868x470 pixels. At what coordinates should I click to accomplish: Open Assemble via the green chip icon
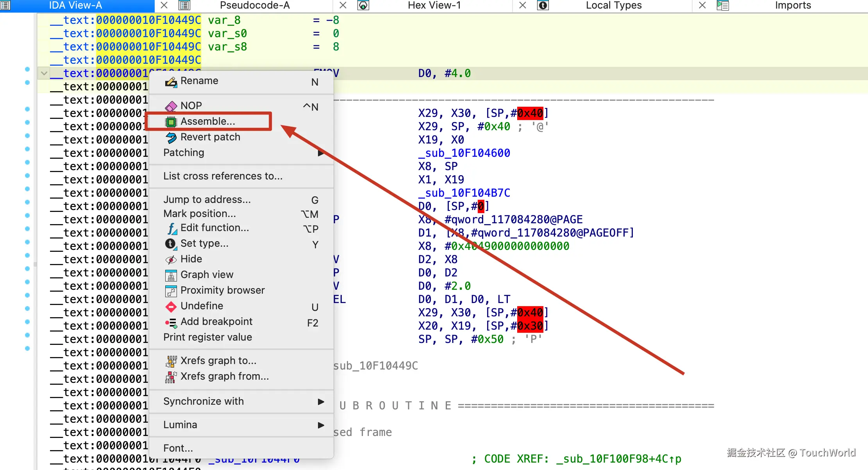[171, 122]
